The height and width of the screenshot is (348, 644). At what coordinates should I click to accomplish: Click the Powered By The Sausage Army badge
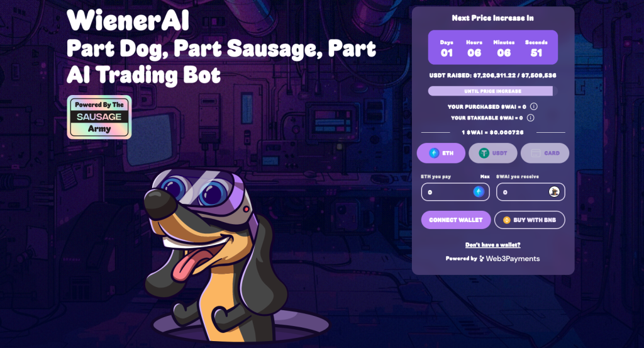click(99, 117)
